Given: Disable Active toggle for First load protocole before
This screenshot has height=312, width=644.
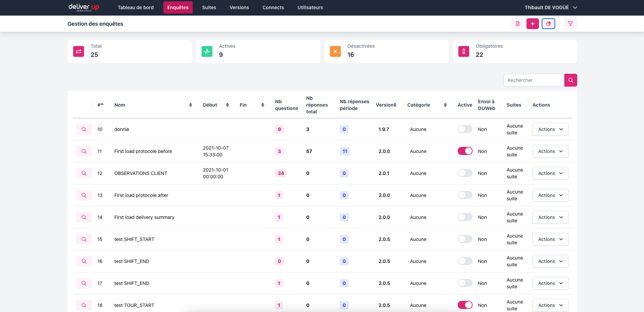Looking at the screenshot, I should tap(465, 151).
